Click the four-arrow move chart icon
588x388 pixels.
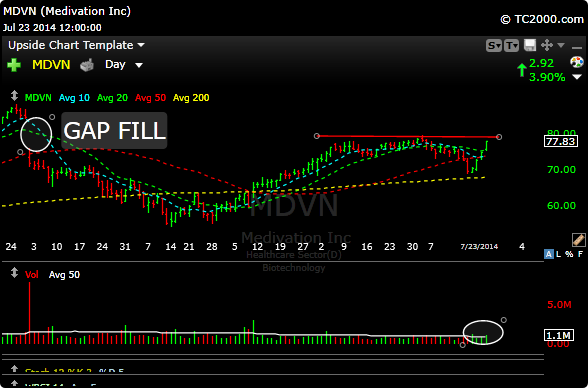tap(547, 45)
